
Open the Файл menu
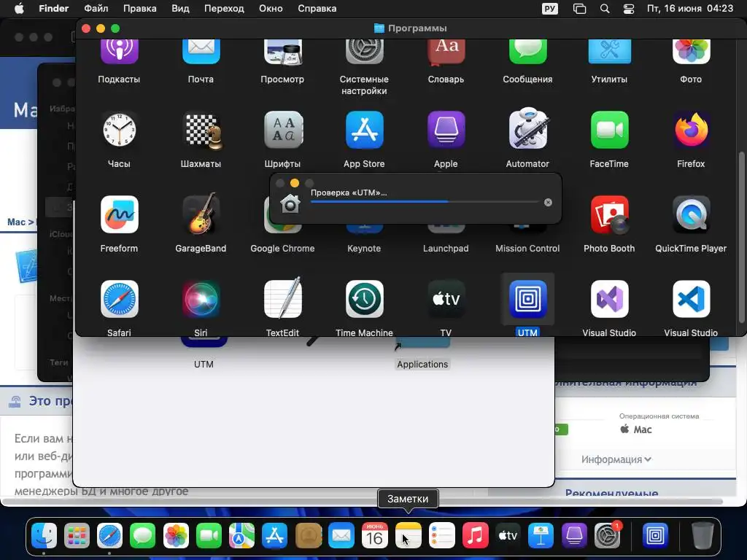coord(96,9)
